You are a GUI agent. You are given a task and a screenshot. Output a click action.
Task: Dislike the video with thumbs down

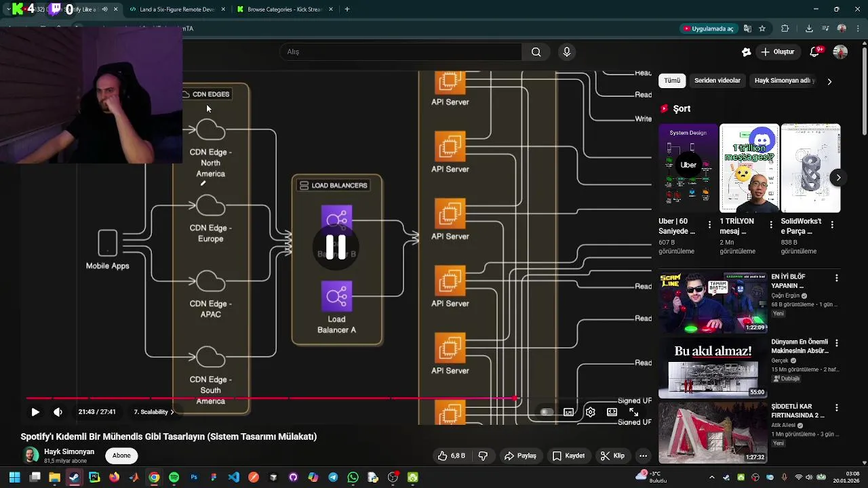click(x=483, y=456)
